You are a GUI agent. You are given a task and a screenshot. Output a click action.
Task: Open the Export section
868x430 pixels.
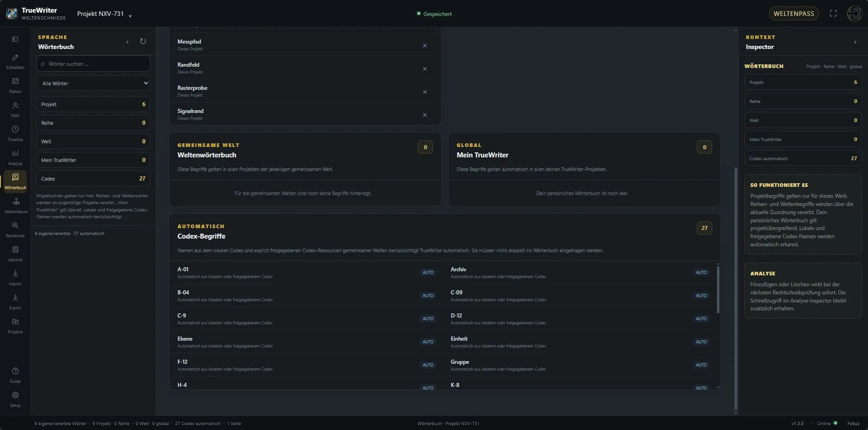point(15,301)
